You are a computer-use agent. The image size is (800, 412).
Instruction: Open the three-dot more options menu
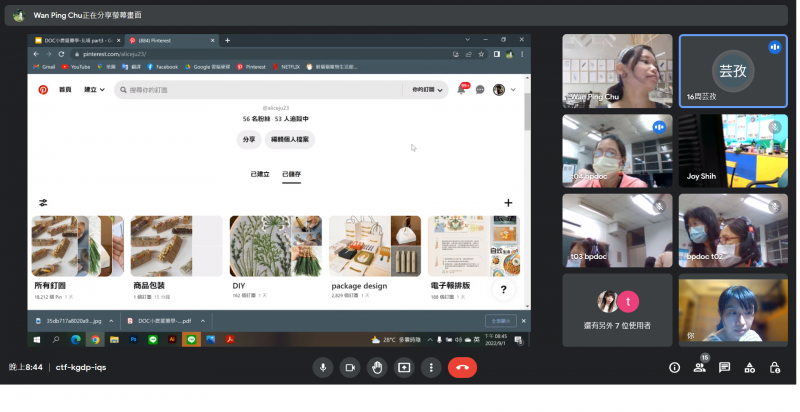click(x=431, y=367)
